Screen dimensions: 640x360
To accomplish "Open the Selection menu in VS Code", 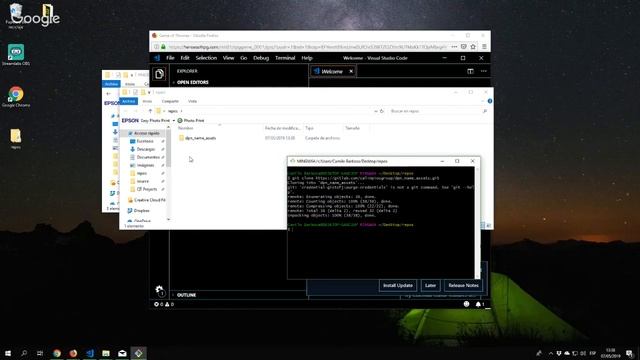I will pyautogui.click(x=206, y=58).
